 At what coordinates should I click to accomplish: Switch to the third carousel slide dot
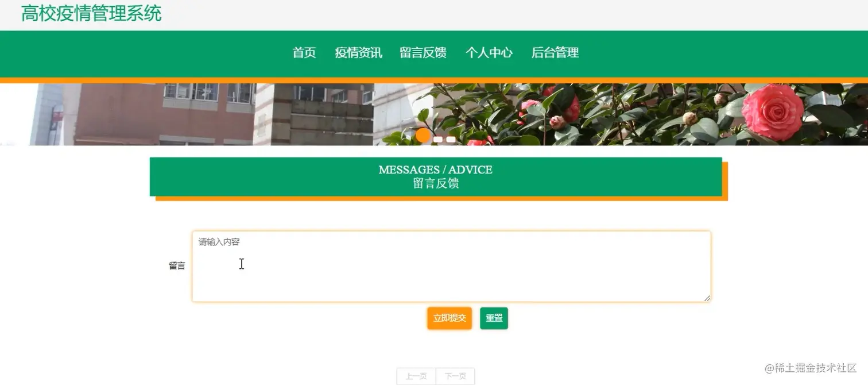click(x=451, y=139)
